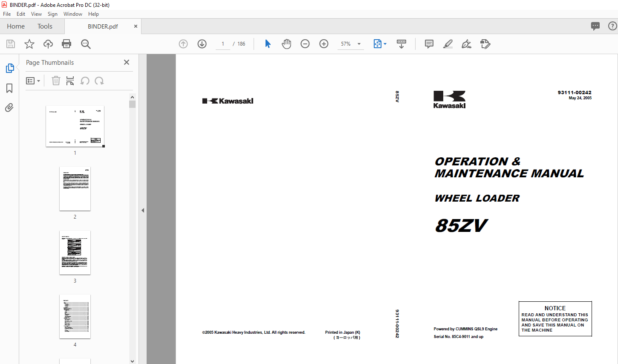This screenshot has width=618, height=364.
Task: Open the find text search tool
Action: 86,44
